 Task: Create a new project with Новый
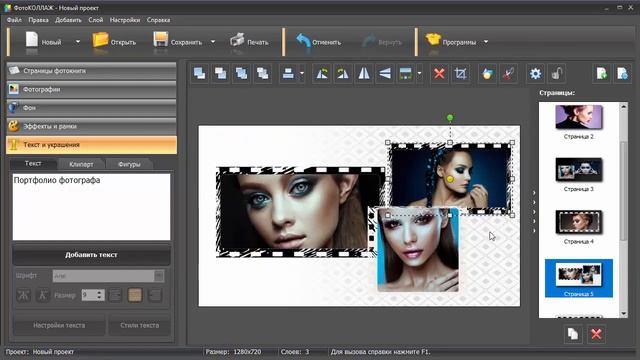[x=43, y=42]
